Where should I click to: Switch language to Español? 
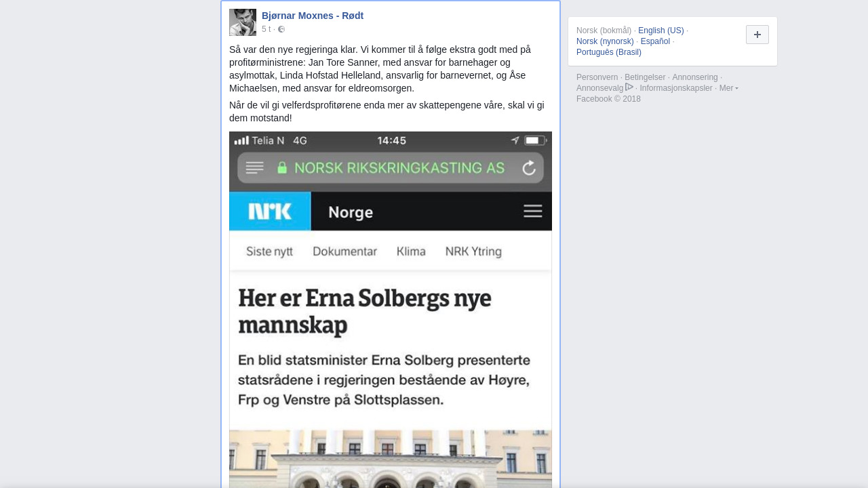655,41
